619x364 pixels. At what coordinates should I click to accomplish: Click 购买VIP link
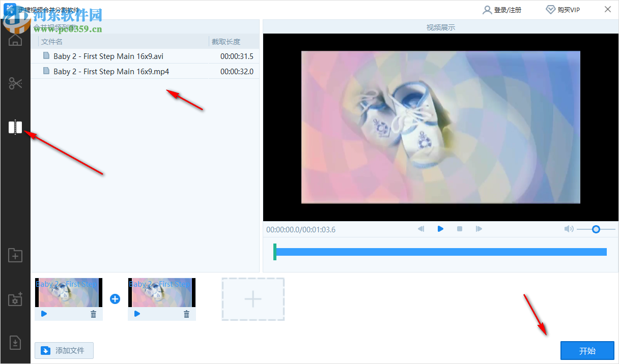(569, 10)
